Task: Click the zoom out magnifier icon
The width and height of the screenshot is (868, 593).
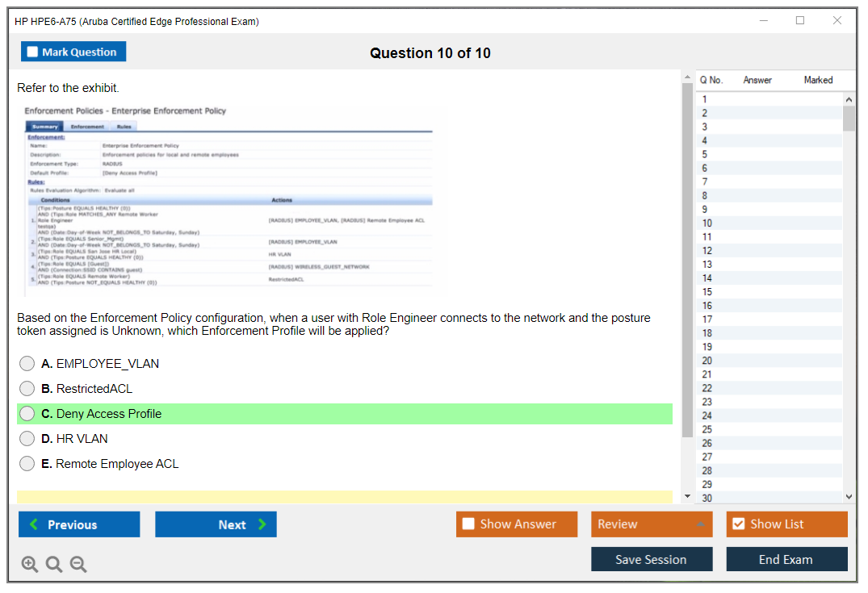Action: (78, 564)
